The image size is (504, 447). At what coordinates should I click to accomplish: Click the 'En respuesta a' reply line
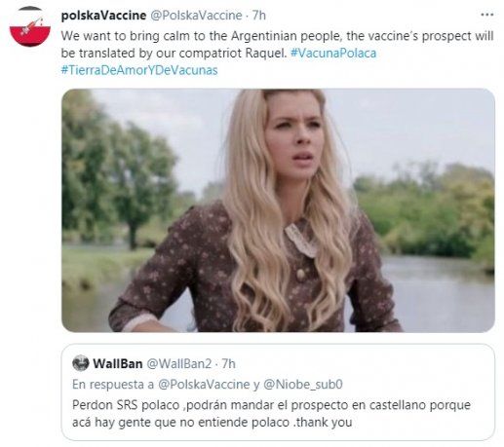(x=208, y=385)
